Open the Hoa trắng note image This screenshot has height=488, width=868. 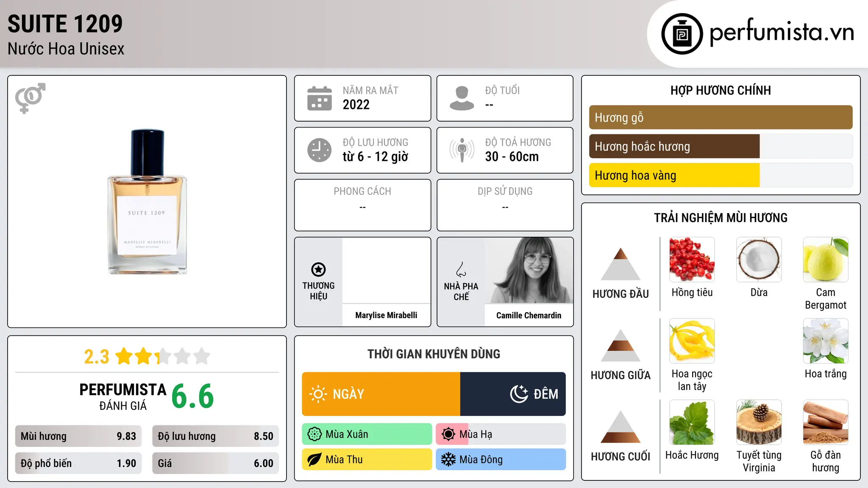[826, 341]
